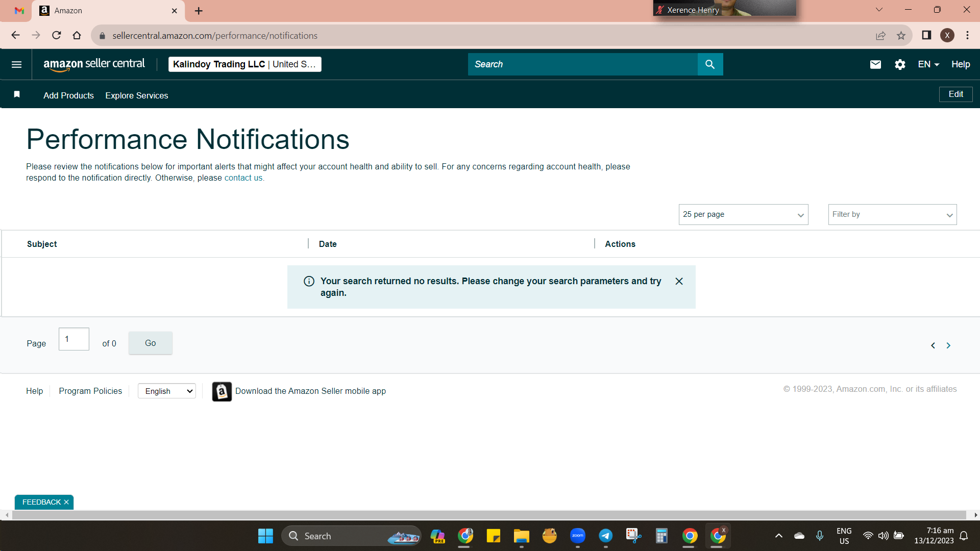Image resolution: width=980 pixels, height=551 pixels.
Task: Open the taskbar clock and date
Action: pyautogui.click(x=934, y=536)
